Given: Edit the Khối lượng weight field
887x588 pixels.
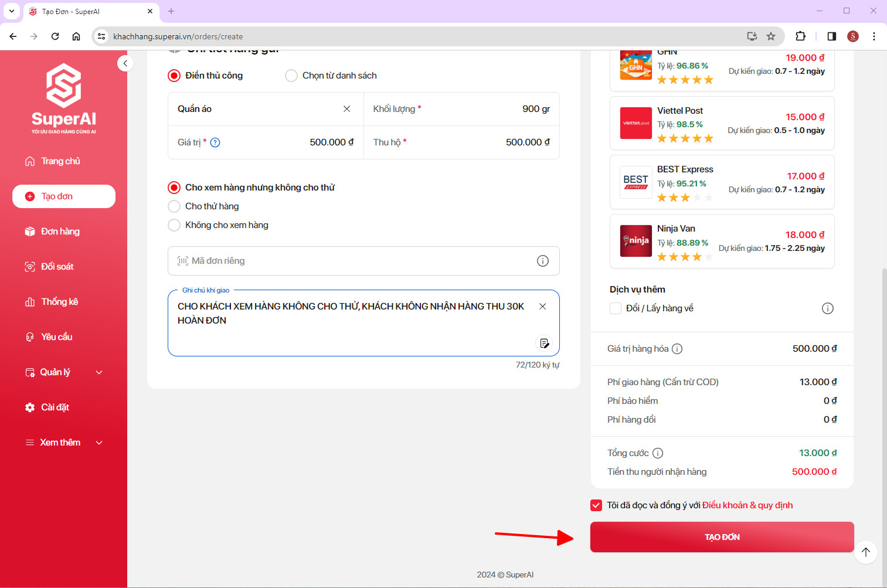Looking at the screenshot, I should coord(461,109).
